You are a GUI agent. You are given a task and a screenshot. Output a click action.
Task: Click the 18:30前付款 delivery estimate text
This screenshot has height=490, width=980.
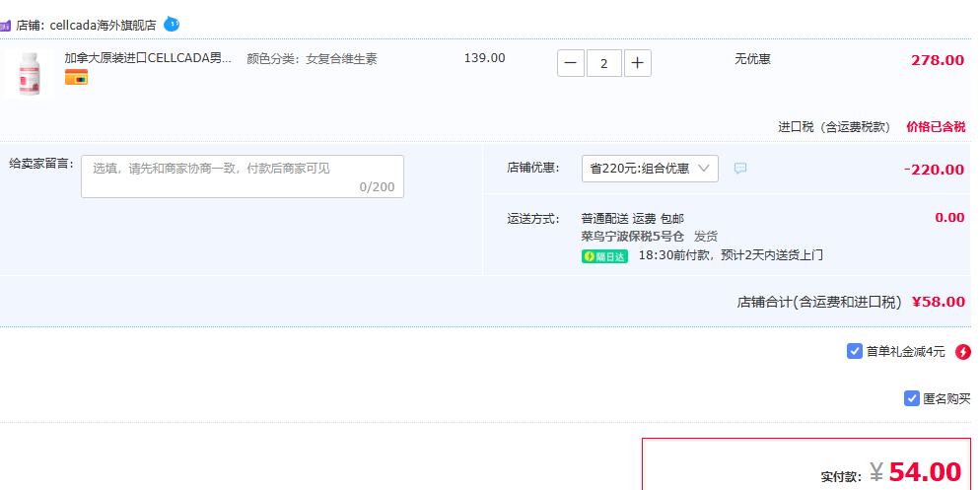[x=731, y=255]
